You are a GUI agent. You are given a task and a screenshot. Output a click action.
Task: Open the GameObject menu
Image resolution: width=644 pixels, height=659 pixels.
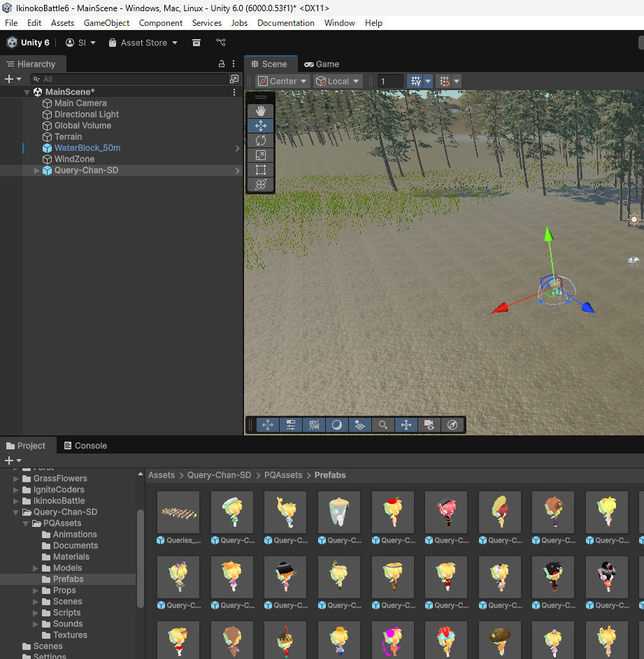click(x=107, y=23)
